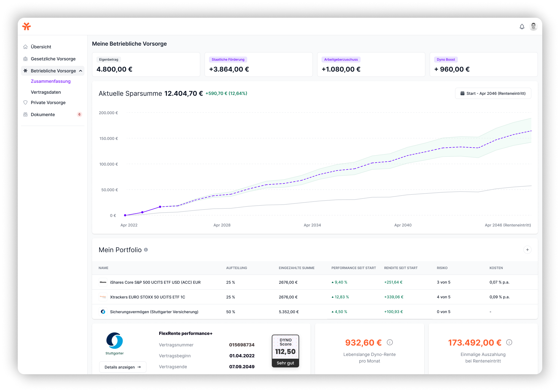Click the Xtrackers EURO STOXX 50 row
The image size is (560, 392).
pyautogui.click(x=148, y=297)
